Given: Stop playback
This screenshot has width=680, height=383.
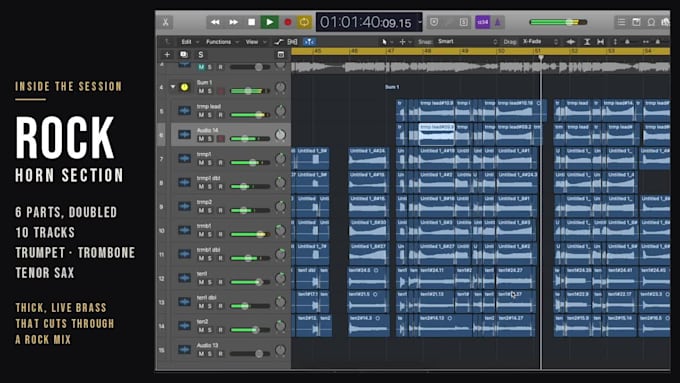Looking at the screenshot, I should coord(252,22).
